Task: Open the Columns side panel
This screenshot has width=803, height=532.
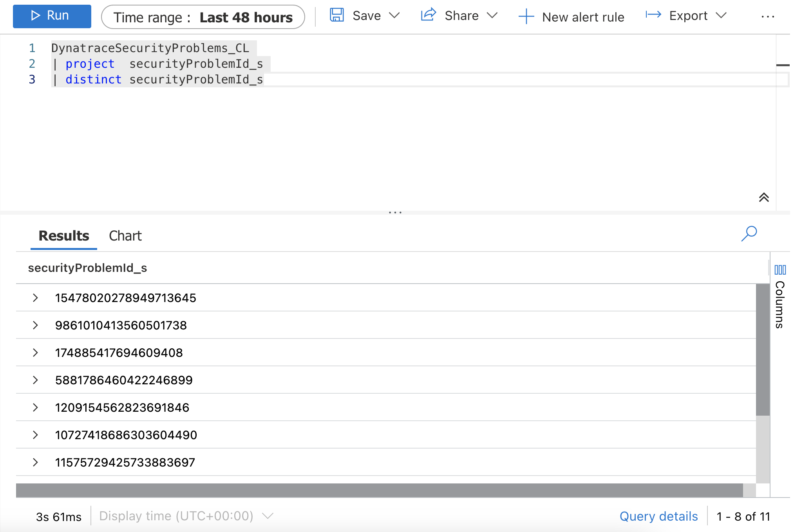Action: [781, 270]
